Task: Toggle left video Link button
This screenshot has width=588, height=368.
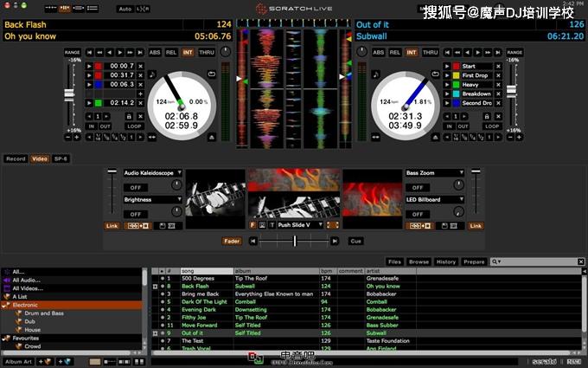Action: tap(112, 226)
